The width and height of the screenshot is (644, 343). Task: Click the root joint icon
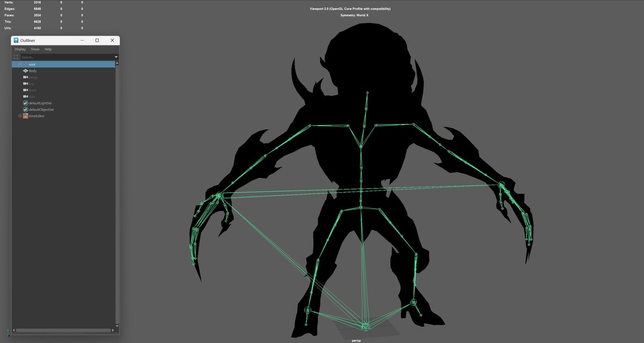point(26,64)
